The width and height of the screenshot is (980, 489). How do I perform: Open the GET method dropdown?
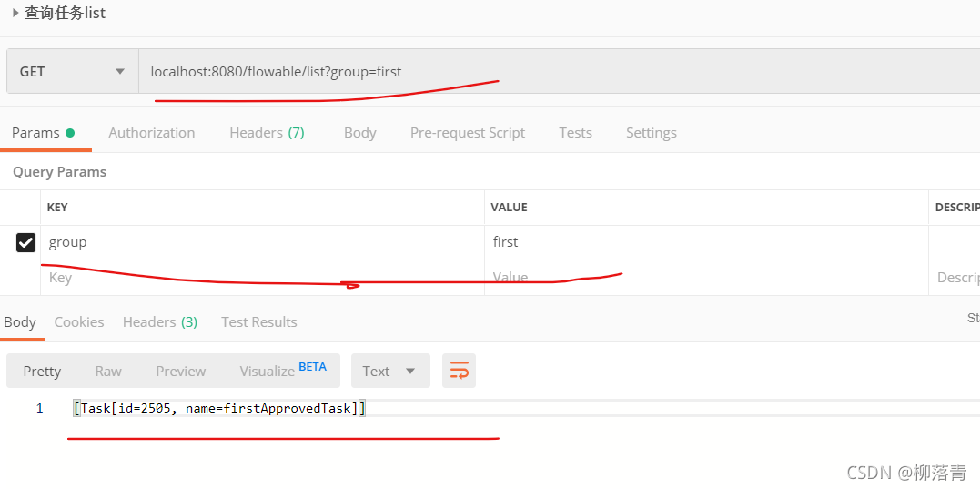click(73, 71)
